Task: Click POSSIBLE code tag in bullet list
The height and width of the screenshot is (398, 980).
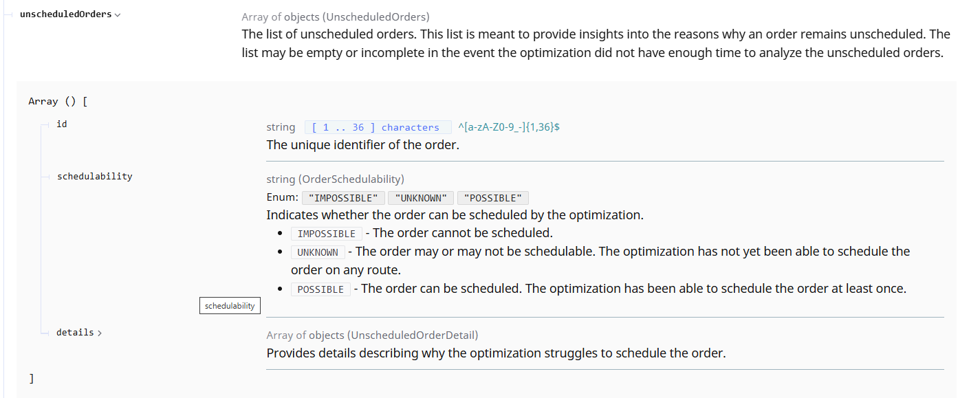Action: coord(320,289)
